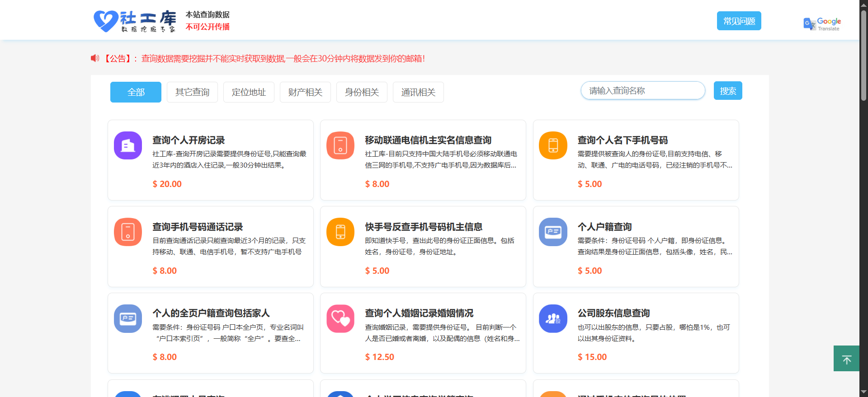Image resolution: width=868 pixels, height=397 pixels.
Task: Click the page's vertical scrollbar
Action: click(x=863, y=54)
